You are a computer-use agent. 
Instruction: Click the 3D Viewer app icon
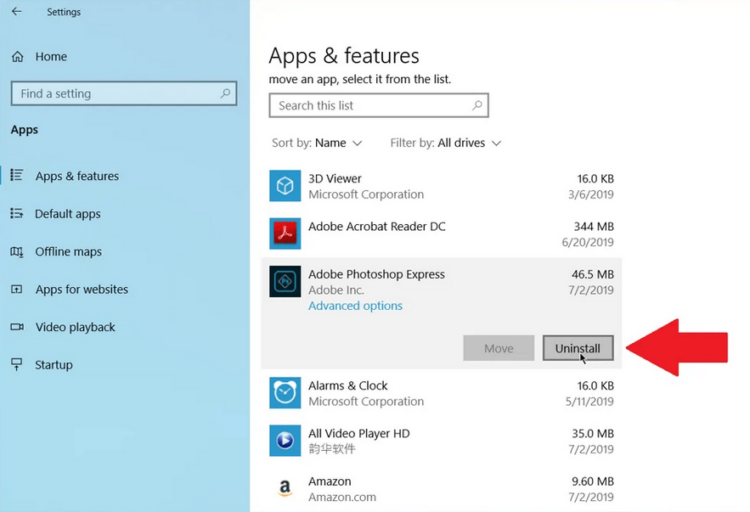coord(285,186)
